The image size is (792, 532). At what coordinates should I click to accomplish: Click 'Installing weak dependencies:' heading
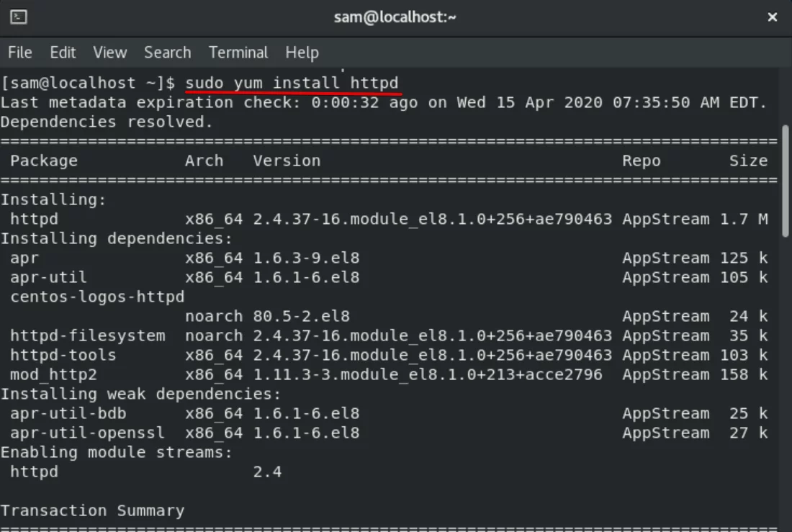pos(141,394)
